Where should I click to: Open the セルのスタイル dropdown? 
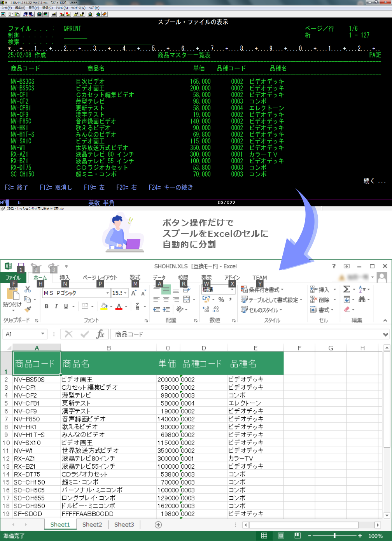pos(261,310)
